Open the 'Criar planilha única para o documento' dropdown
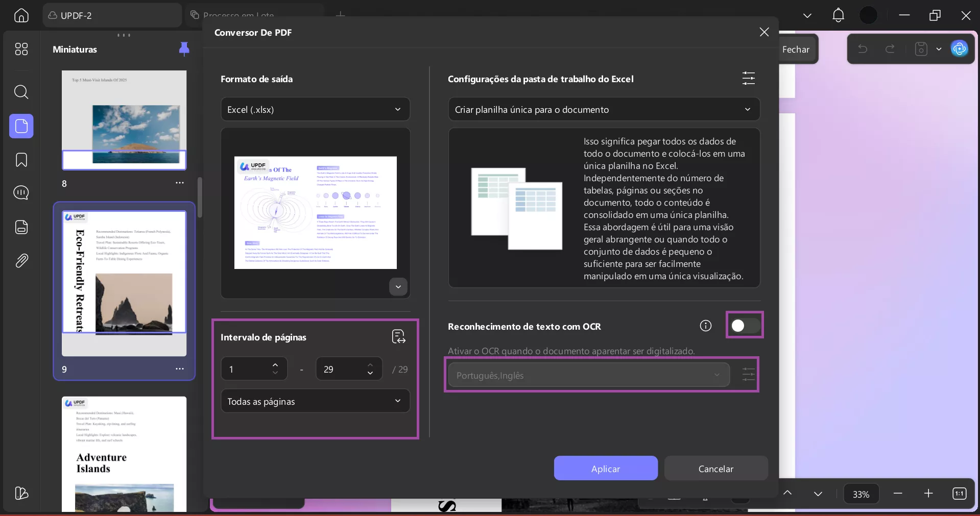The height and width of the screenshot is (516, 980). 603,109
